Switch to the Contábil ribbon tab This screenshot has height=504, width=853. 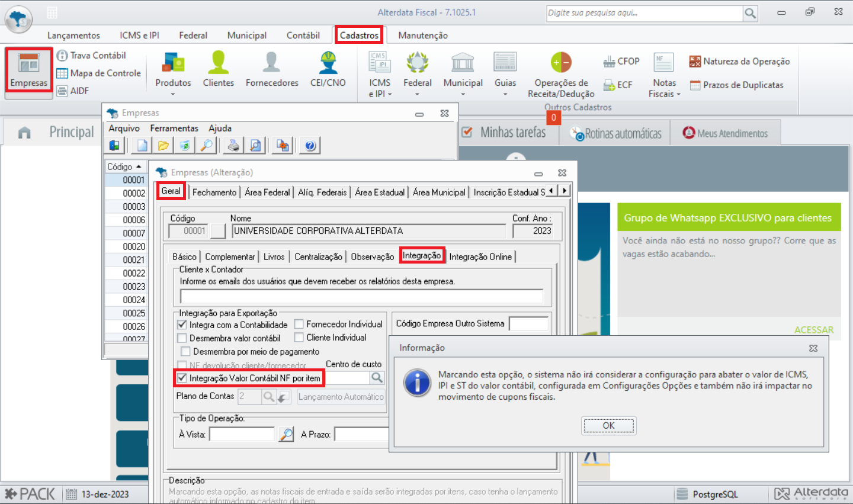point(303,36)
